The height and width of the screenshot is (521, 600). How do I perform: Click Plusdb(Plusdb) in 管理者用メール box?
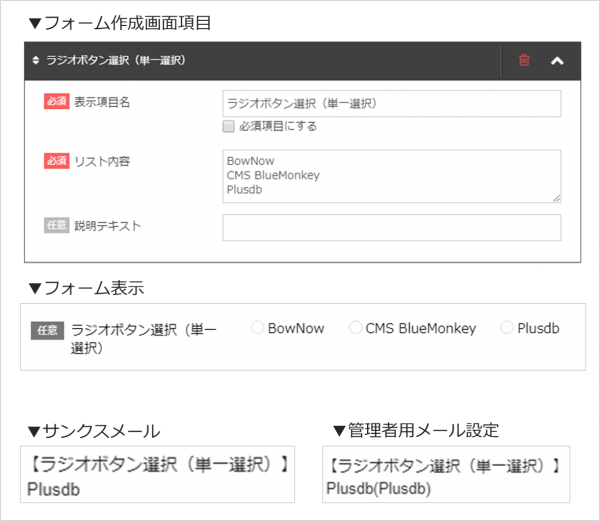click(x=378, y=488)
